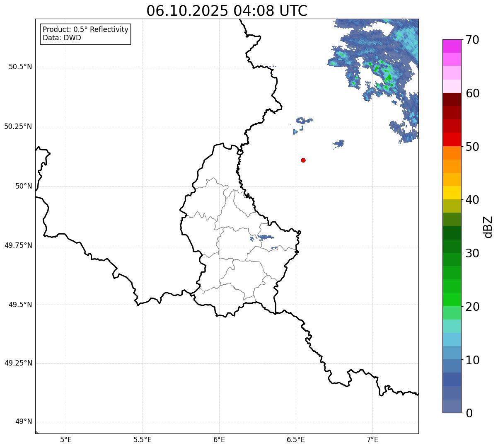Screen dimensions: 498x448
Task: Click the bright red 50 dBZ colorbar segment
Action: pyautogui.click(x=452, y=139)
